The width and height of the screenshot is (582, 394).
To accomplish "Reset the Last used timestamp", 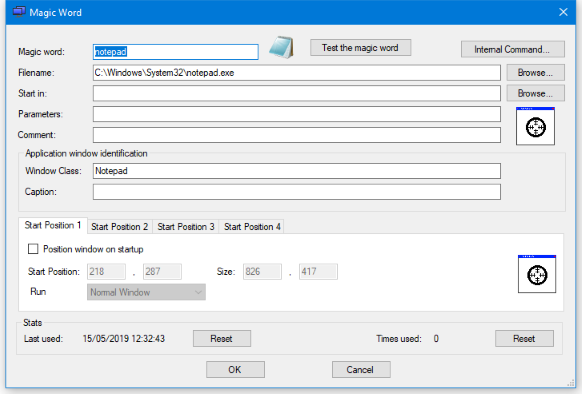I will [x=222, y=339].
